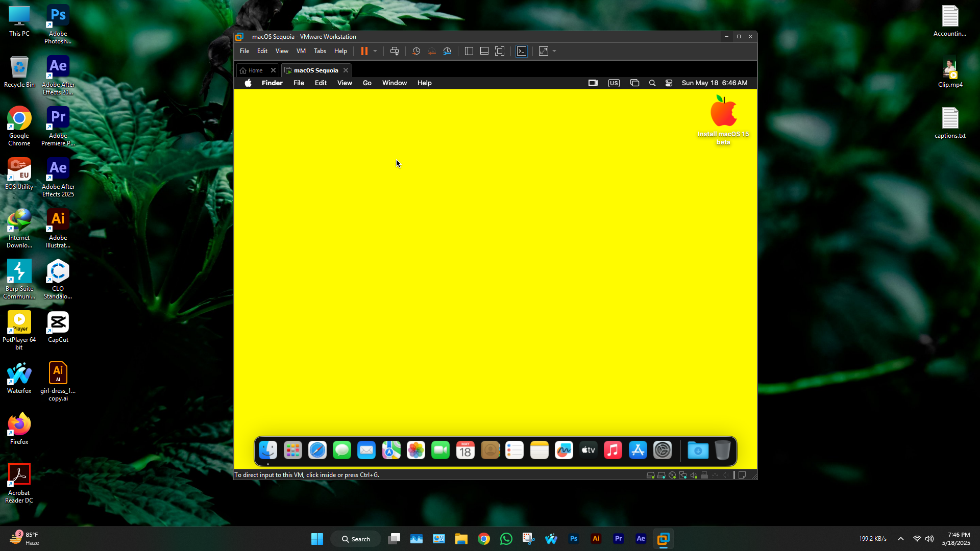This screenshot has height=551, width=980.
Task: Take a snapshot of this VM
Action: pyautogui.click(x=416, y=51)
